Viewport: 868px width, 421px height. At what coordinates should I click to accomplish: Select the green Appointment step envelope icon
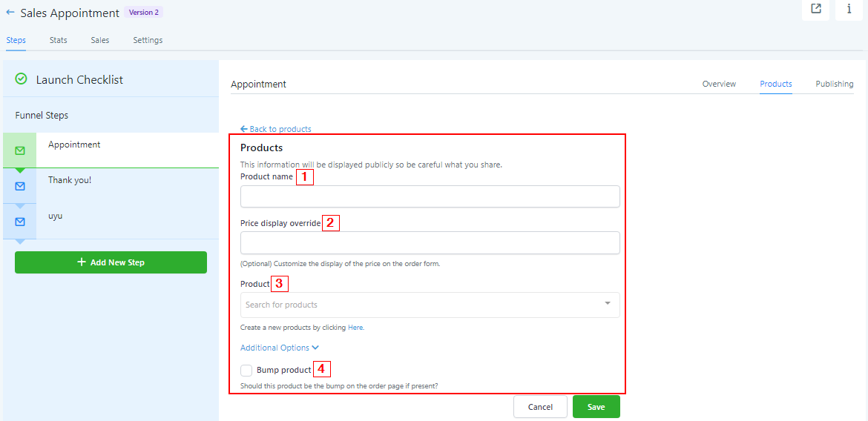pos(20,150)
